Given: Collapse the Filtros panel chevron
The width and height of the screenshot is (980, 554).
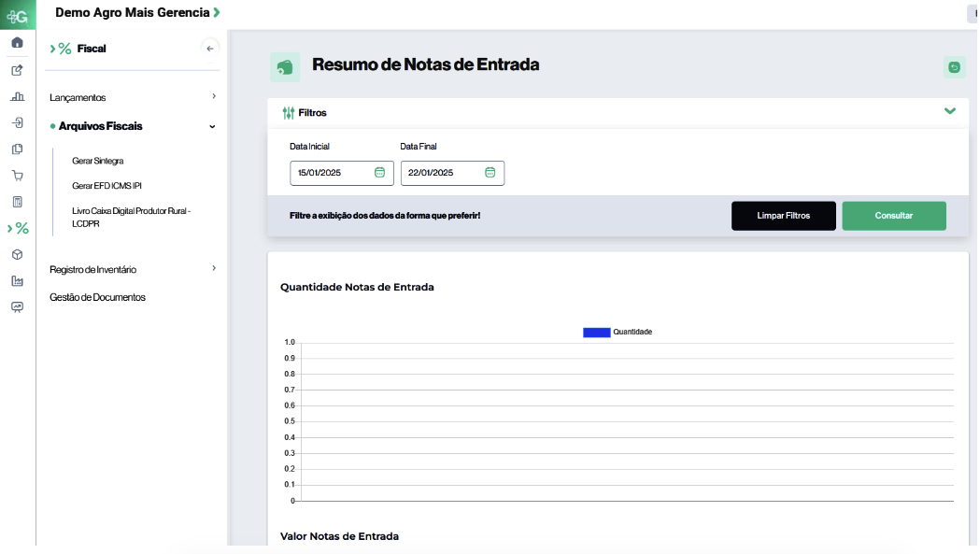Looking at the screenshot, I should click(x=949, y=111).
